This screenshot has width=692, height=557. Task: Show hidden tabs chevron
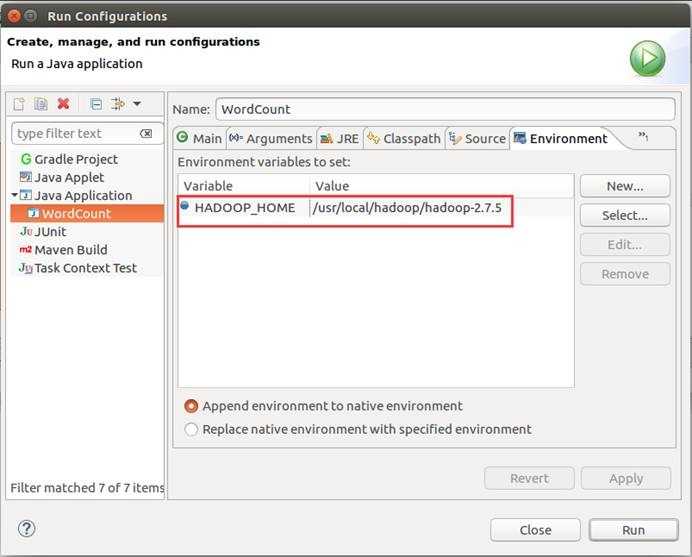tap(643, 136)
